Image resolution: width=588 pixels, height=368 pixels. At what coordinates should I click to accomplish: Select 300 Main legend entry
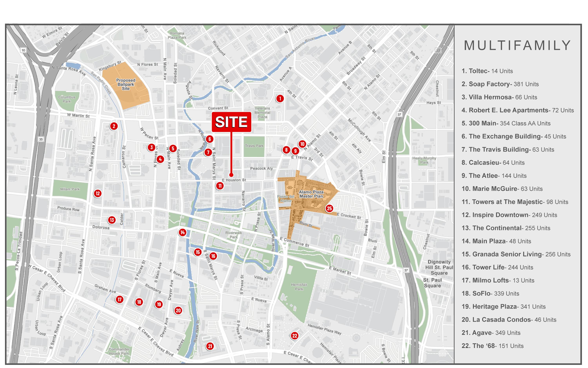coord(506,123)
